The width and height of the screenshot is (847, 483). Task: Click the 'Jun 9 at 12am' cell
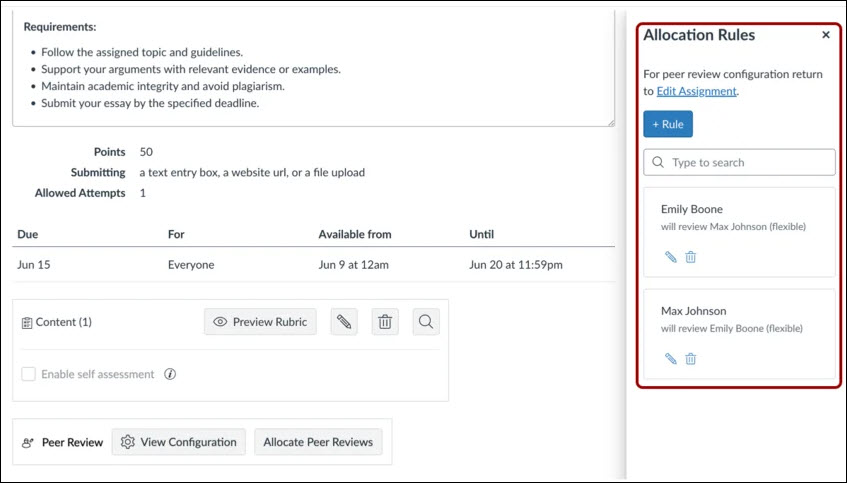353,265
